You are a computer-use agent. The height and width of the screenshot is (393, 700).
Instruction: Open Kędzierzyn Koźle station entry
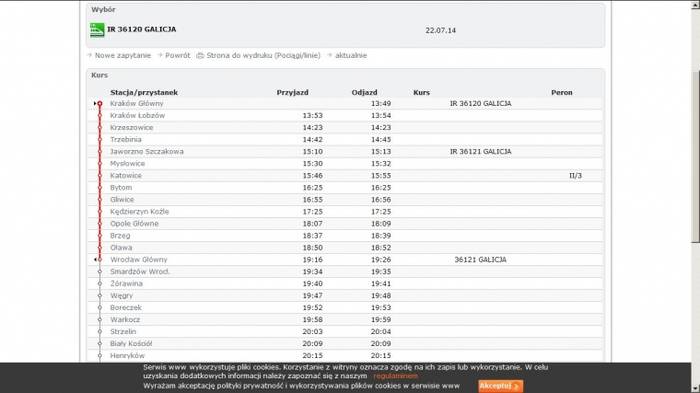[x=139, y=212]
